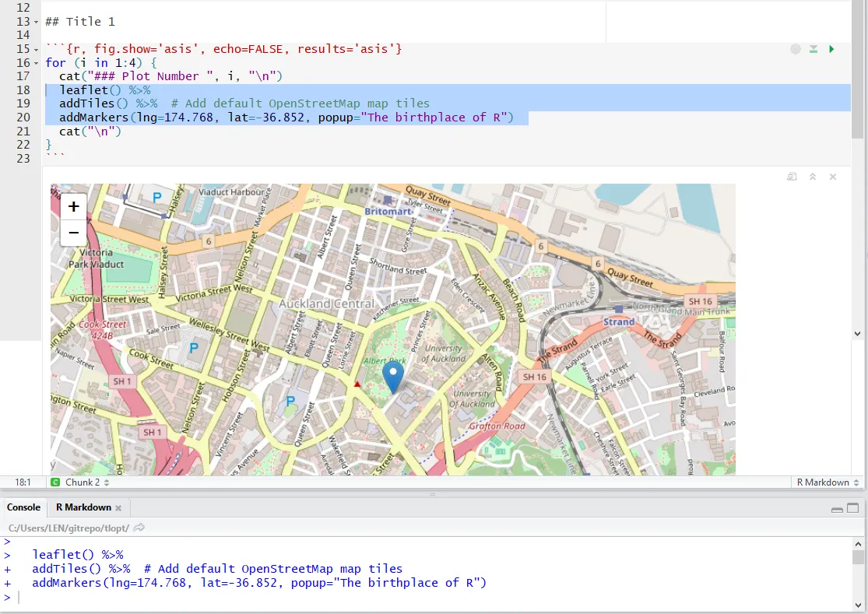Image resolution: width=868 pixels, height=614 pixels.
Task: Clear chunk output with X icon
Action: [x=832, y=177]
